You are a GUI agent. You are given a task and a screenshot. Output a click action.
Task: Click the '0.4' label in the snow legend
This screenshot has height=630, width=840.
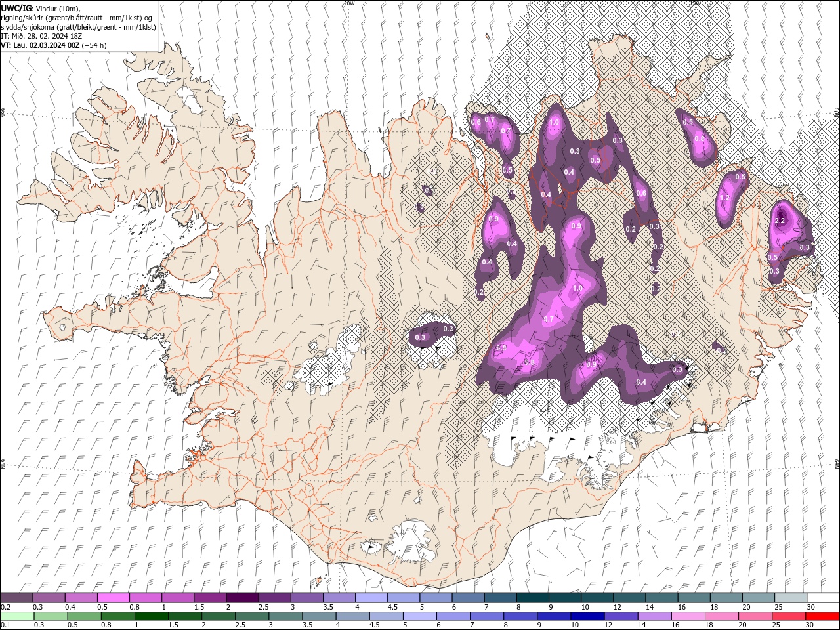click(70, 607)
